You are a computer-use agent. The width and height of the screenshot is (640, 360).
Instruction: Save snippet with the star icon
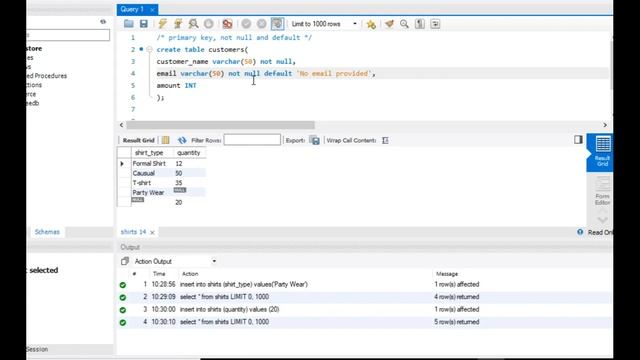[371, 24]
